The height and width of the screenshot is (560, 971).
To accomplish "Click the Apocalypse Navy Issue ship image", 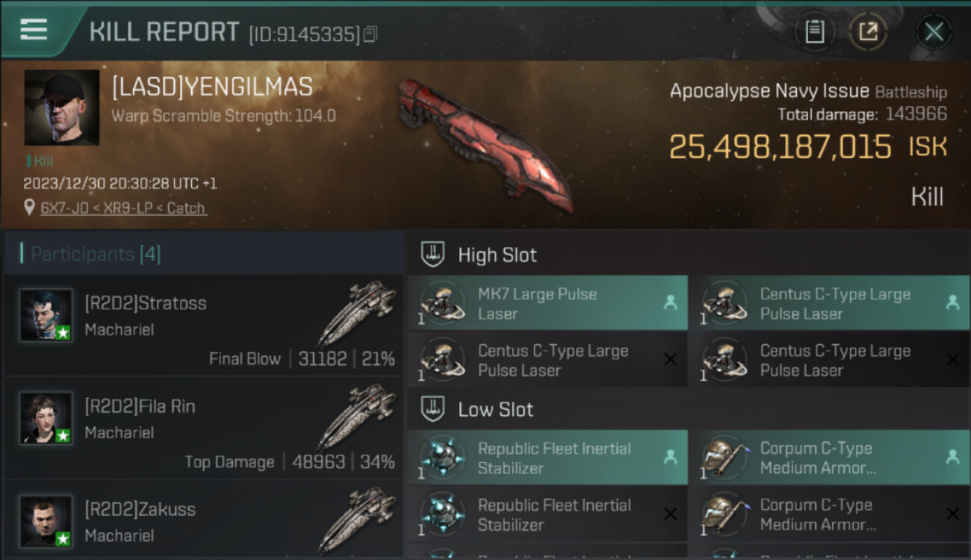I will [485, 144].
